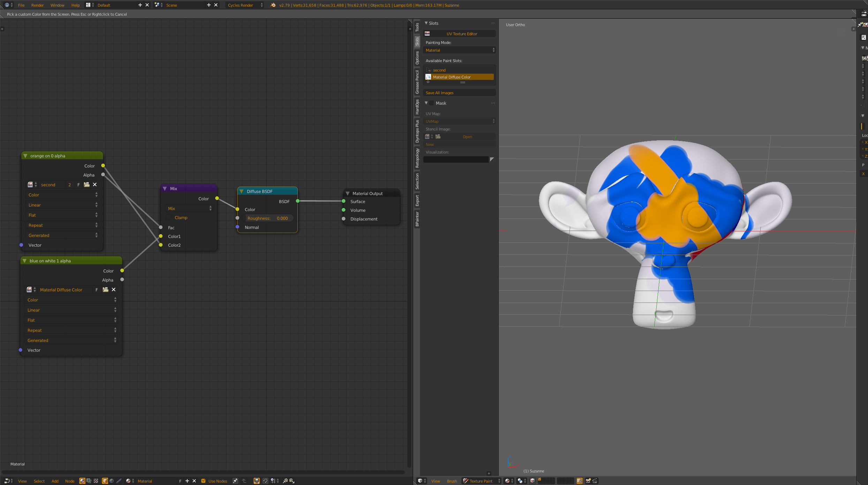Open image file in 'second' texture node
The height and width of the screenshot is (485, 868).
pos(87,185)
